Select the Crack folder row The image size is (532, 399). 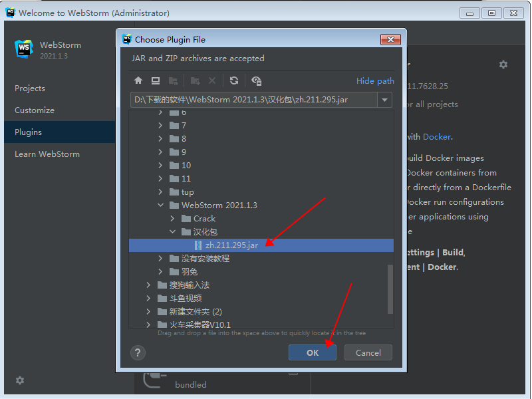tap(261, 219)
